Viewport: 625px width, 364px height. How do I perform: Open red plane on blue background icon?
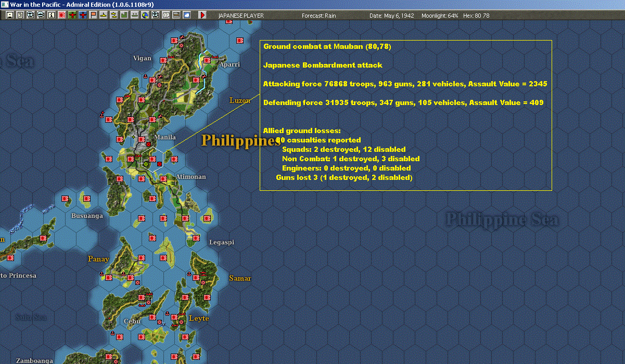tap(83, 15)
